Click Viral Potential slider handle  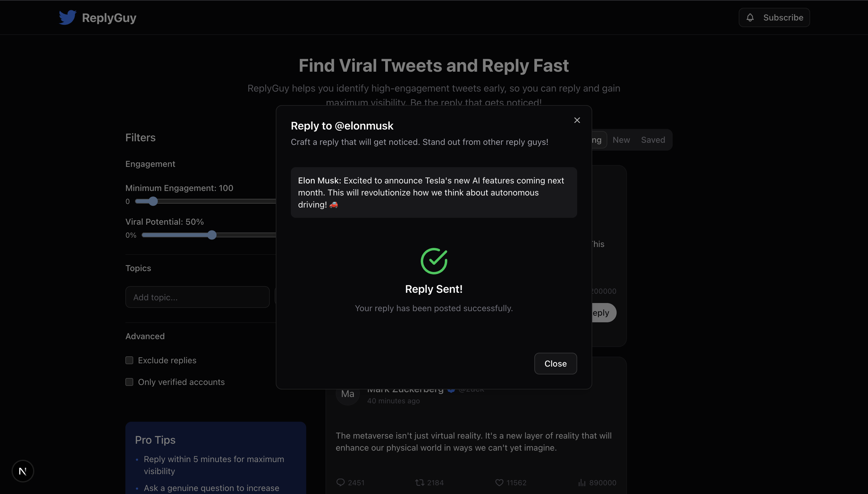[212, 235]
